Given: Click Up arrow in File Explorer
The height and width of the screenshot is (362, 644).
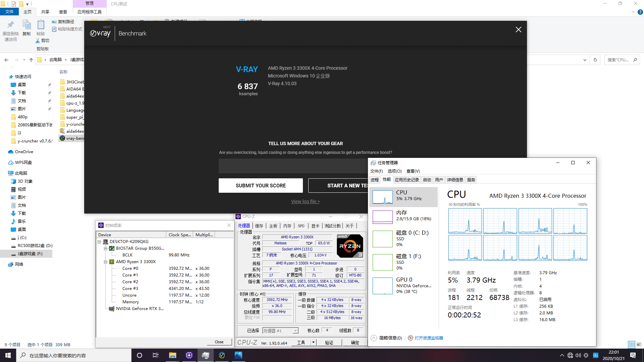Looking at the screenshot, I should pos(31,60).
